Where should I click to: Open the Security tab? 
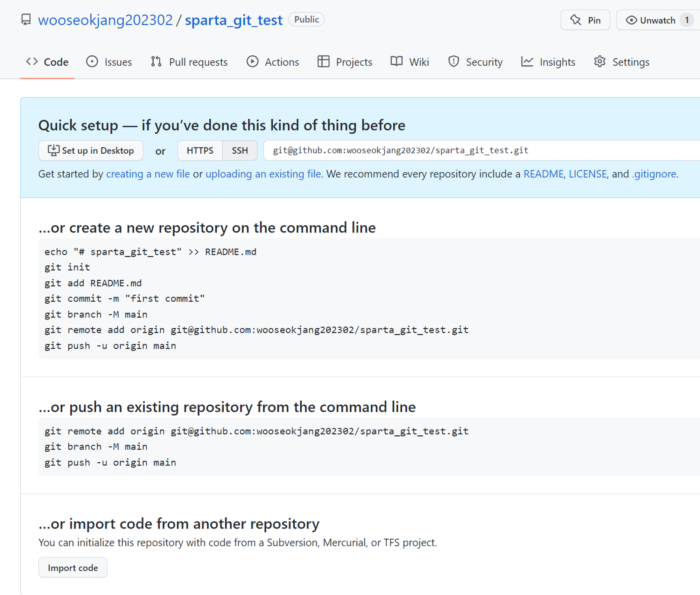[476, 62]
